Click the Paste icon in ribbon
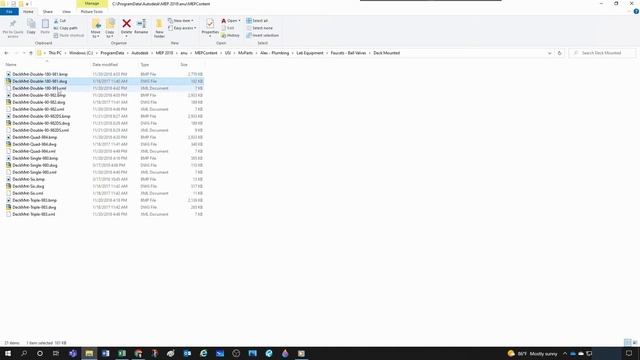Viewport: 640px width, 360px height. pyautogui.click(x=45, y=24)
